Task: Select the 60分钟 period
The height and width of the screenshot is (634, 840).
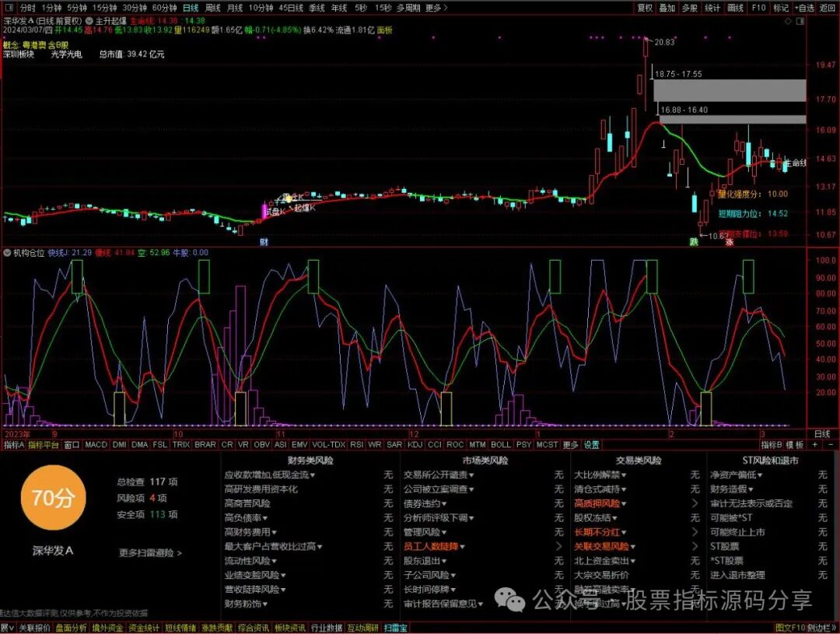Action: [164, 8]
